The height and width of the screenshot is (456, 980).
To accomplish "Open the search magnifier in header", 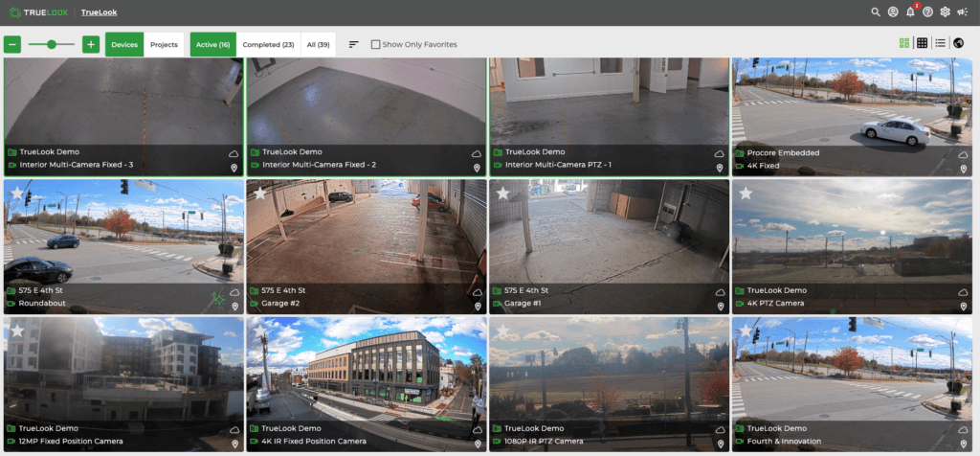I will coord(876,11).
